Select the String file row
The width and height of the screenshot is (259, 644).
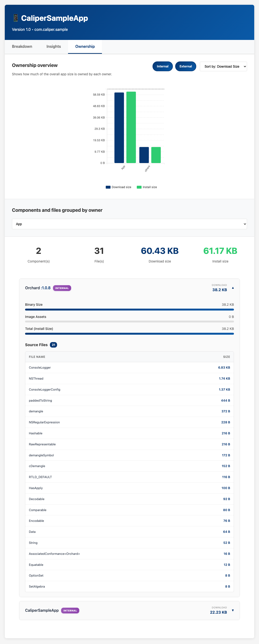click(x=129, y=543)
